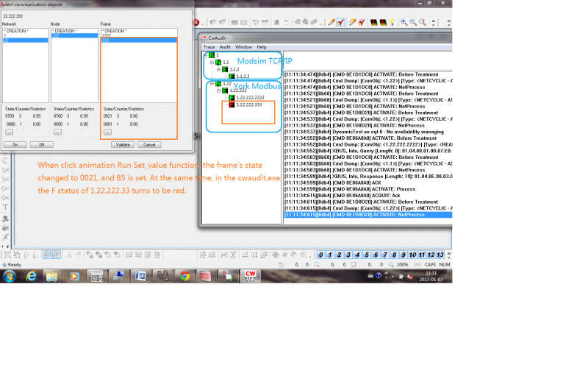This screenshot has height=390, width=588.
Task: Click the 100% zoom status bar indicator
Action: [x=402, y=265]
